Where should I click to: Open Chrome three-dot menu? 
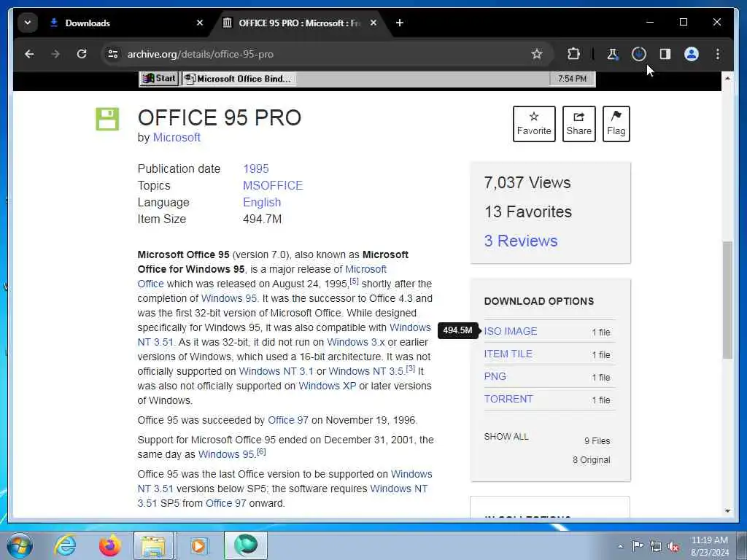(x=718, y=54)
